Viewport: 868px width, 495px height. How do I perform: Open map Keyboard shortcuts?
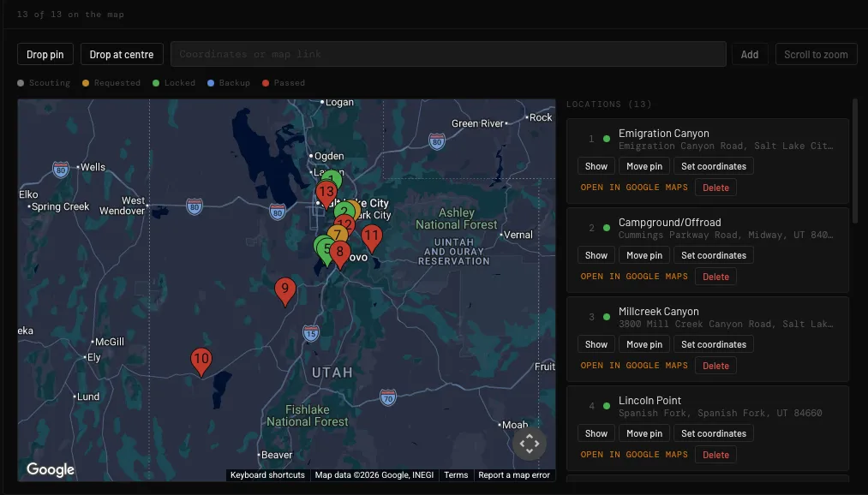[x=267, y=475]
